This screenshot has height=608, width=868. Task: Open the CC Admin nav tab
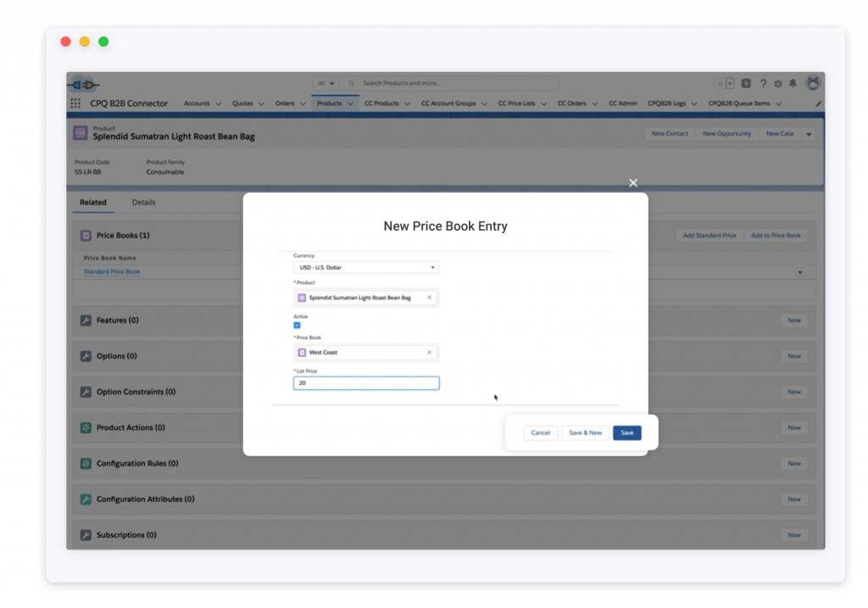[x=623, y=103]
